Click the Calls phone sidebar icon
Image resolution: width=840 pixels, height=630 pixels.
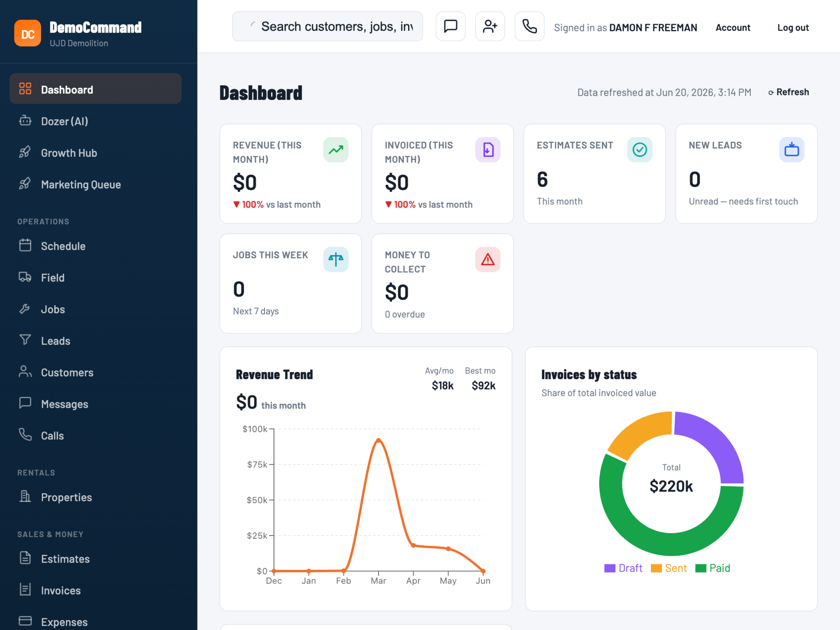tap(25, 434)
